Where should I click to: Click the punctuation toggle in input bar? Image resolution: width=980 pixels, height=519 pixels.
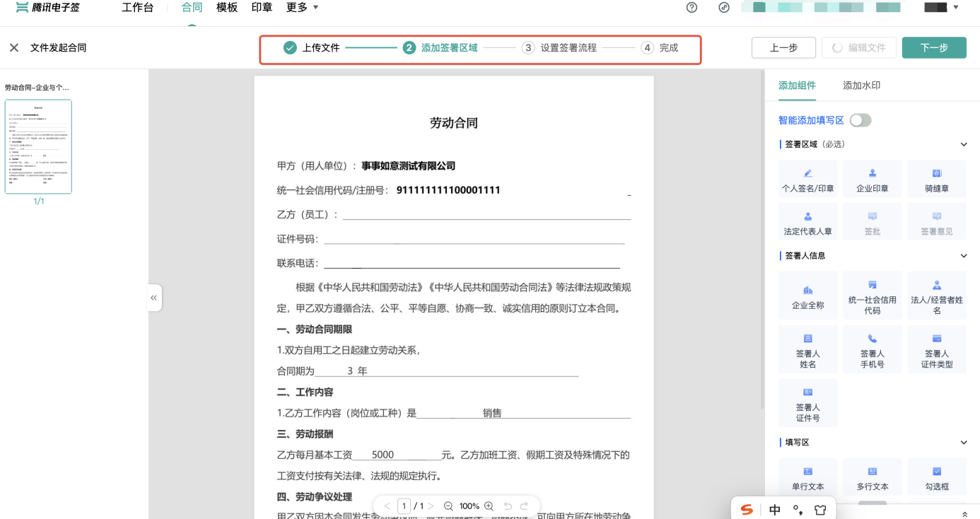coord(798,510)
